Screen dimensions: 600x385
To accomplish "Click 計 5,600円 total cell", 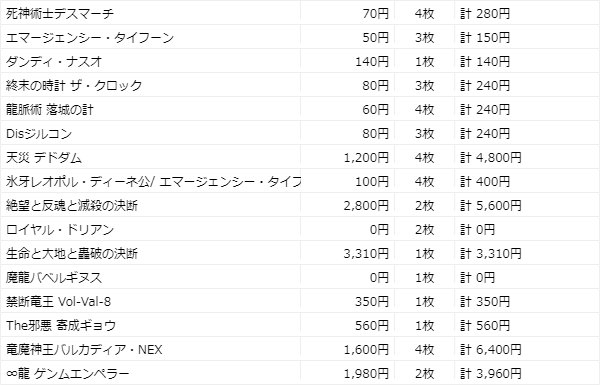I will [x=491, y=206].
